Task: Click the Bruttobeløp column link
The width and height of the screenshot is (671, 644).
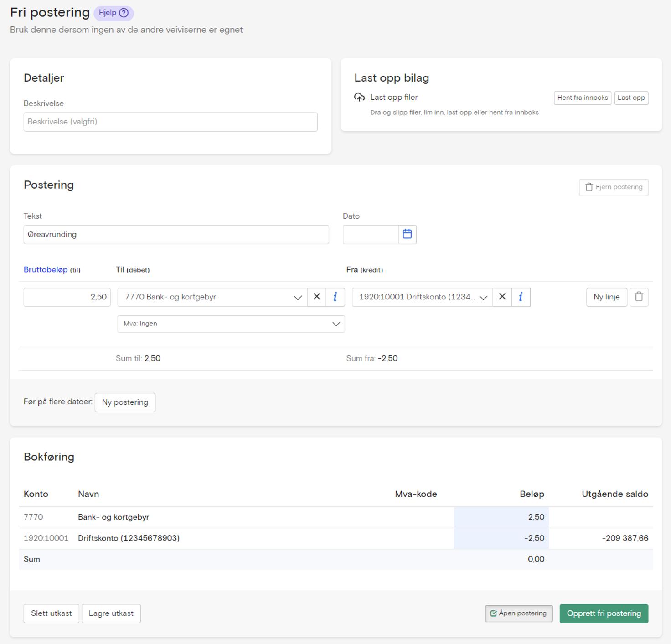Action: click(46, 270)
